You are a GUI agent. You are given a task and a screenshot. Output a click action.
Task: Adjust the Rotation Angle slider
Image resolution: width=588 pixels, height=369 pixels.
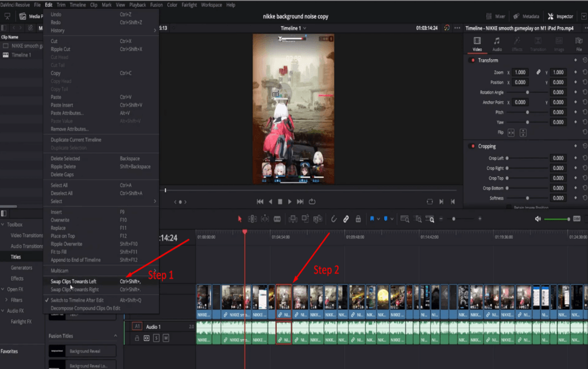coord(527,92)
